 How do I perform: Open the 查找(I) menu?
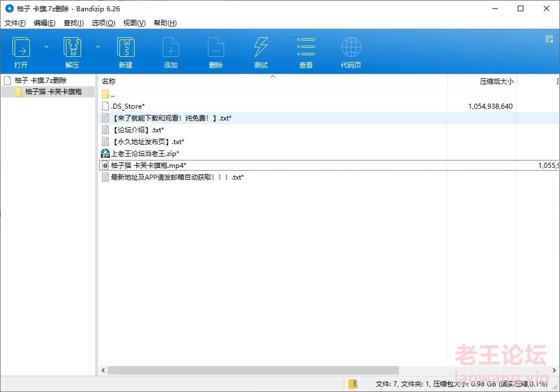pyautogui.click(x=74, y=23)
